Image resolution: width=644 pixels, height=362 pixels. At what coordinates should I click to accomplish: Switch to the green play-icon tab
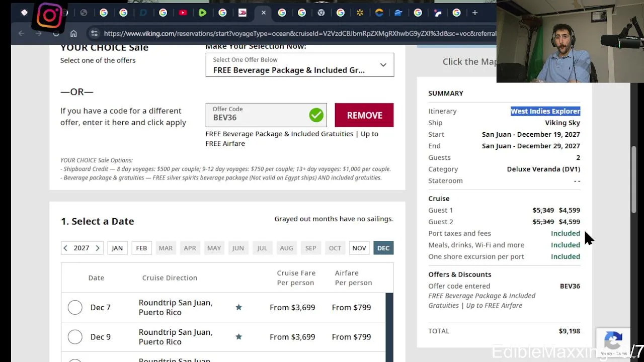(x=202, y=13)
